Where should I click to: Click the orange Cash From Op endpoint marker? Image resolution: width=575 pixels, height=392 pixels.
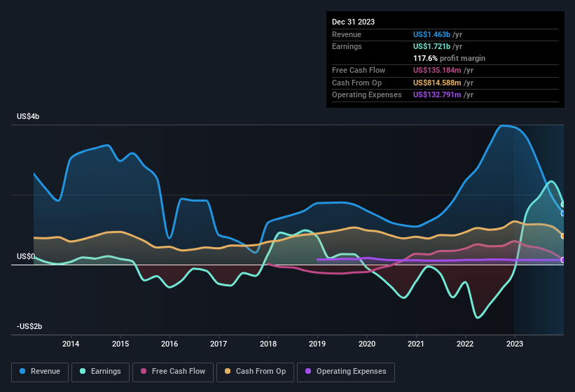563,236
